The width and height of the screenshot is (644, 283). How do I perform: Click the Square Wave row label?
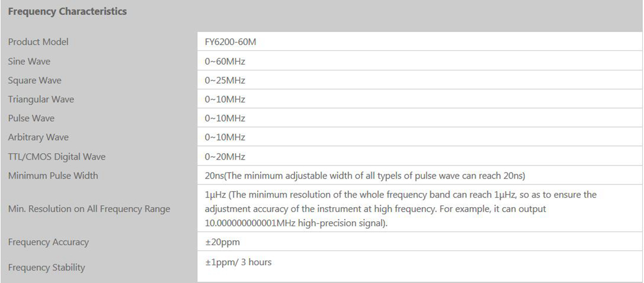coord(34,80)
